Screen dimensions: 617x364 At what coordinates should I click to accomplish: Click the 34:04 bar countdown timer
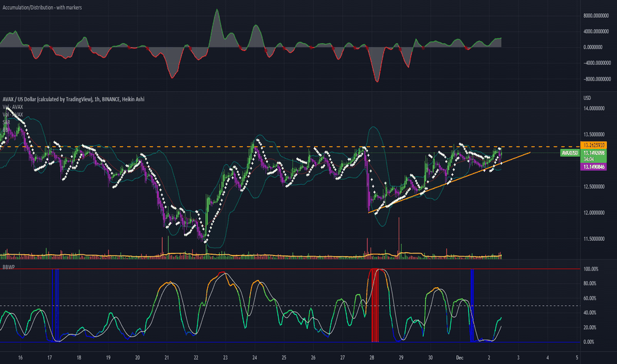(x=589, y=159)
